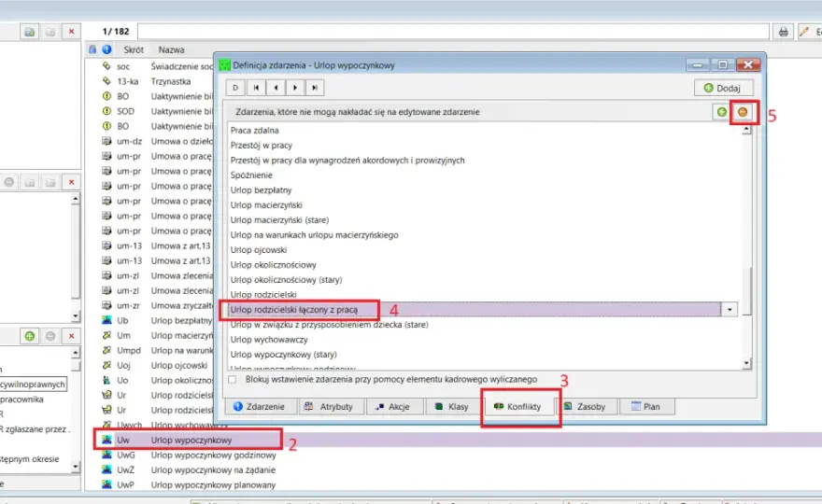822x504 pixels.
Task: Switch to the Atrybuty tab
Action: pos(331,407)
